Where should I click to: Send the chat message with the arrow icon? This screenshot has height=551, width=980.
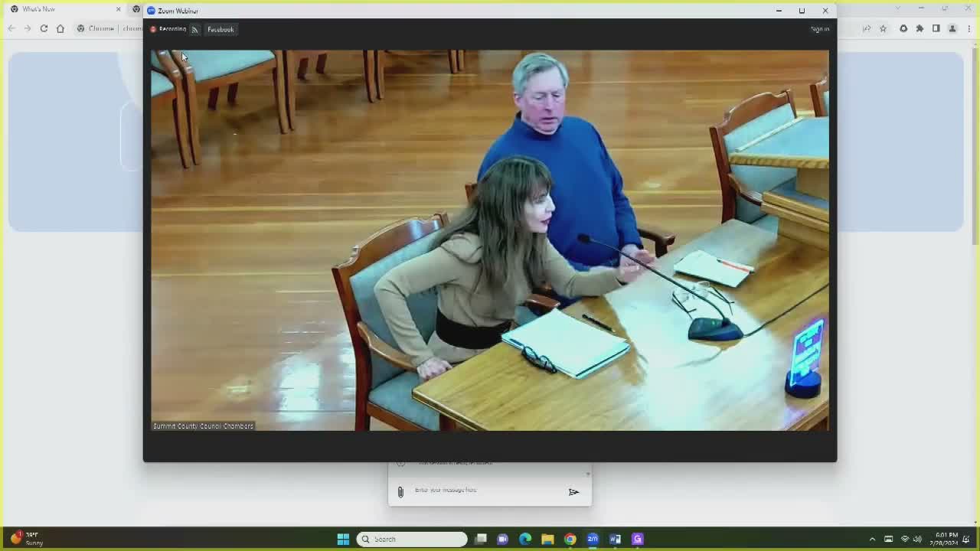pos(573,492)
